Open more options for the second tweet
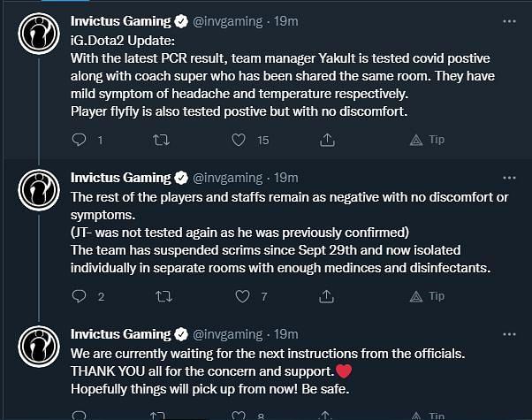 508,177
